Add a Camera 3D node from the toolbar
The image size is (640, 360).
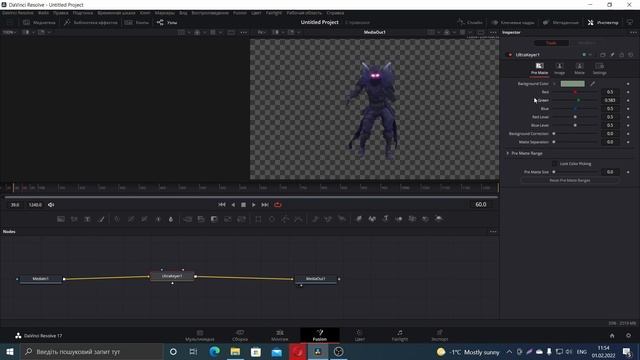click(x=412, y=219)
